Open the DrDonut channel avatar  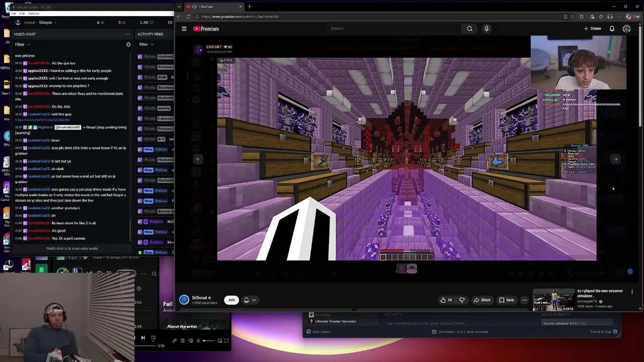184,300
